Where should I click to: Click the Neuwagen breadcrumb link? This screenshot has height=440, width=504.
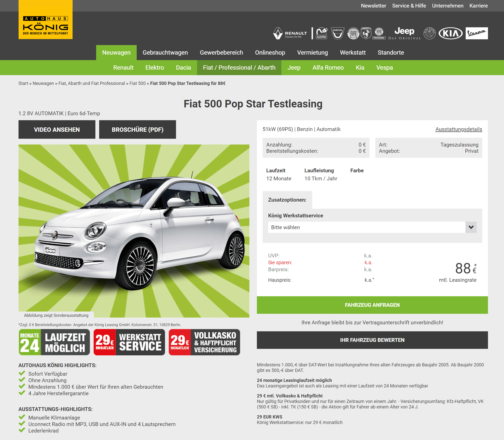point(43,83)
